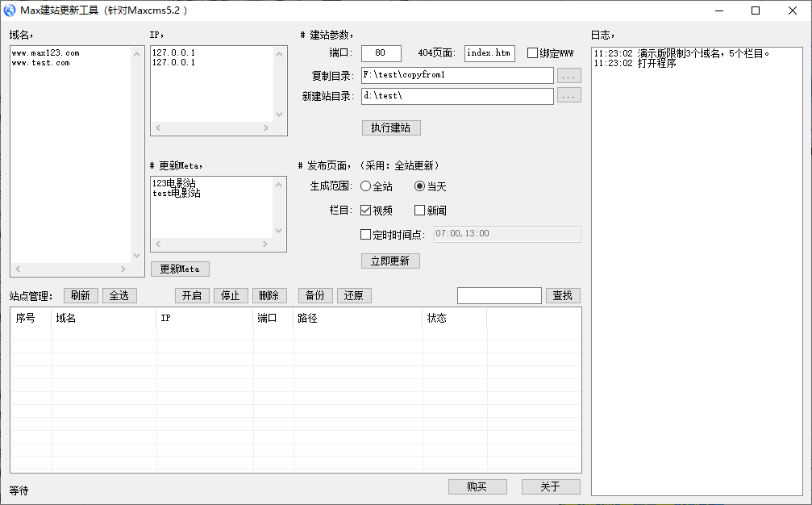Click the 备份 backup button

315,295
